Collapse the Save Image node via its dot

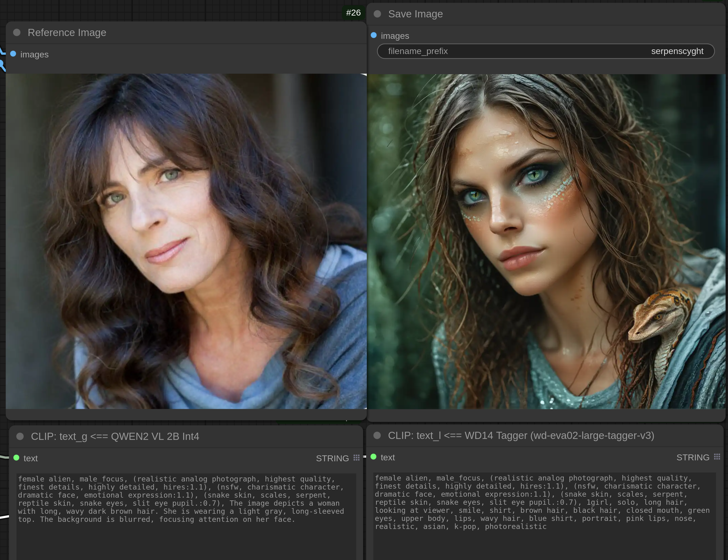377,14
